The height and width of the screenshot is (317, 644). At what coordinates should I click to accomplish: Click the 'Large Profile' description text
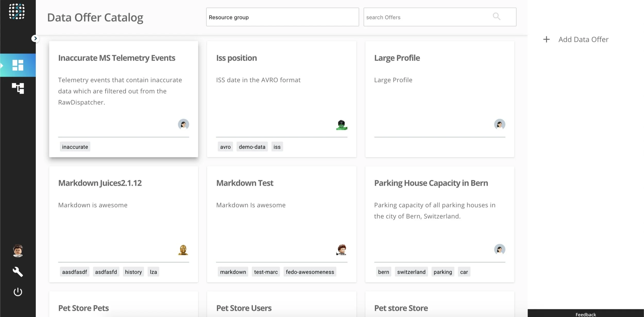tap(393, 80)
